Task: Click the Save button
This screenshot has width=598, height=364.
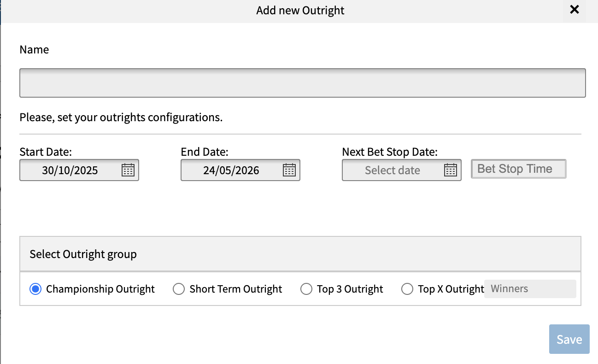Action: 569,340
